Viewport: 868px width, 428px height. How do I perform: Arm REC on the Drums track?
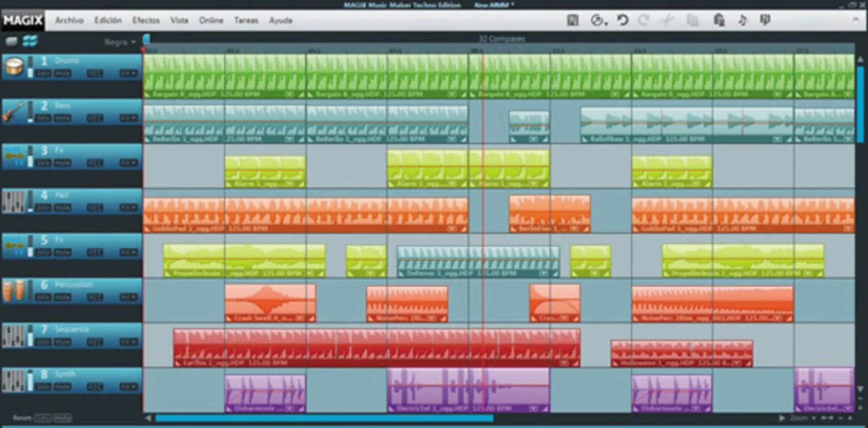point(95,73)
